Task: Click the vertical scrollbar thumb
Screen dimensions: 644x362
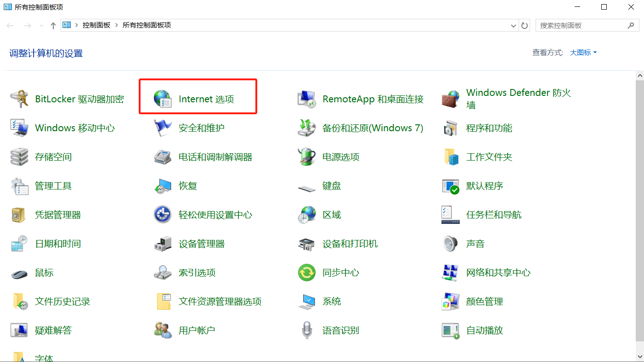Action: pyautogui.click(x=640, y=211)
